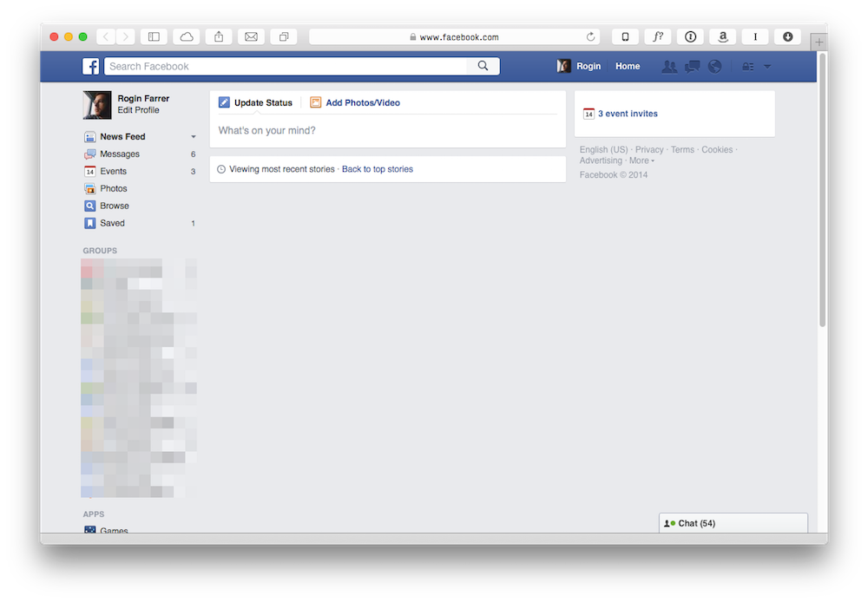Image resolution: width=868 pixels, height=602 pixels.
Task: Open Messages in the sidebar
Action: pos(120,154)
